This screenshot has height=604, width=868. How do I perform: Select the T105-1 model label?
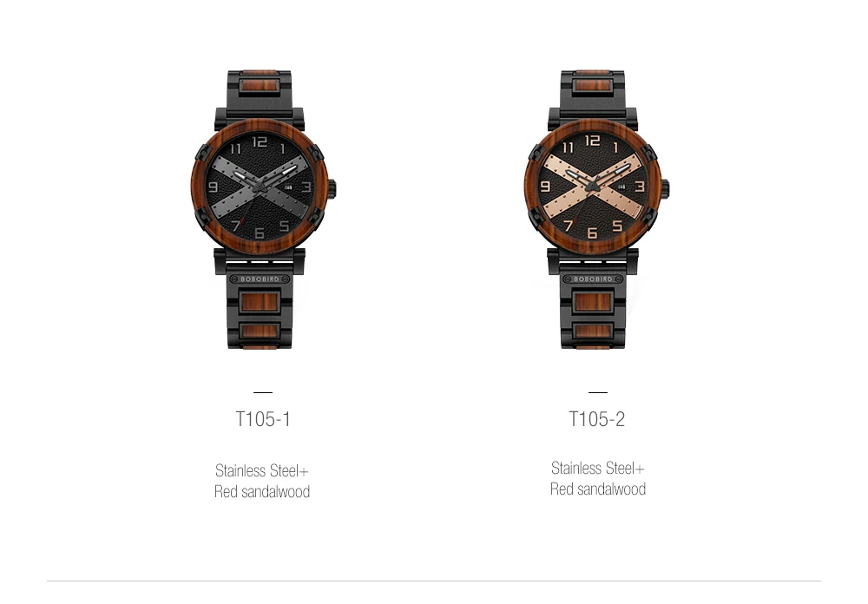pos(263,419)
